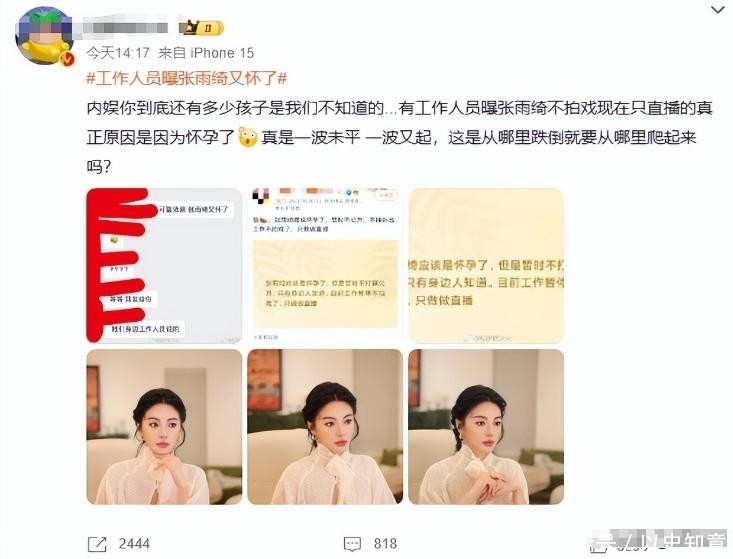
Task: Open bottom-left photo of woman resting chin
Action: click(x=164, y=427)
